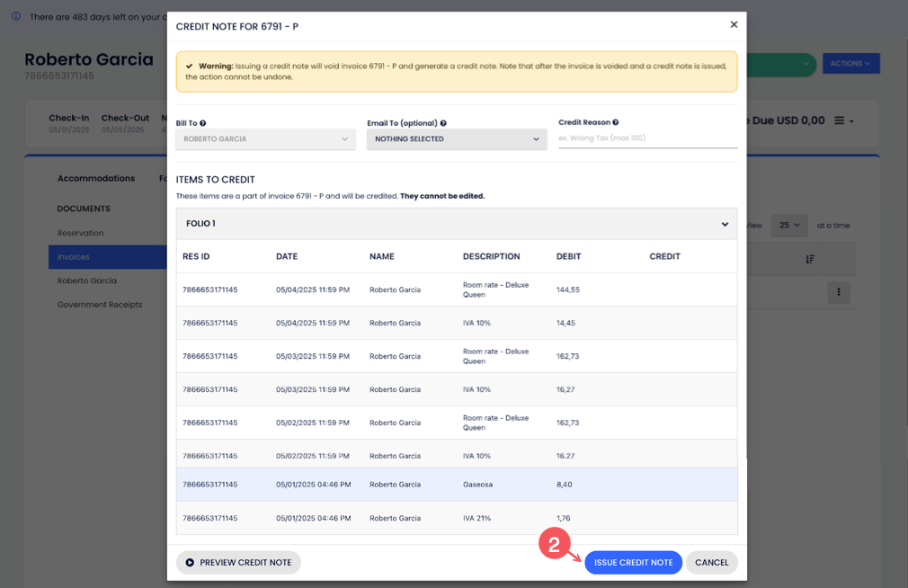The image size is (908, 588).
Task: Click the CREDIT column header
Action: [x=664, y=256]
